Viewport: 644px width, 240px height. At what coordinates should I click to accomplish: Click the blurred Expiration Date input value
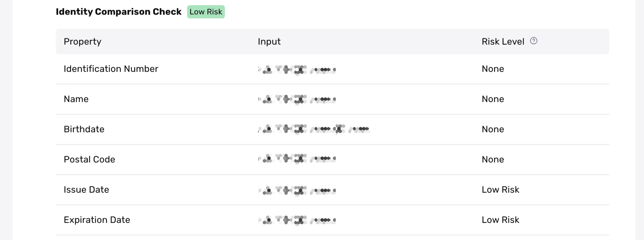point(297,220)
